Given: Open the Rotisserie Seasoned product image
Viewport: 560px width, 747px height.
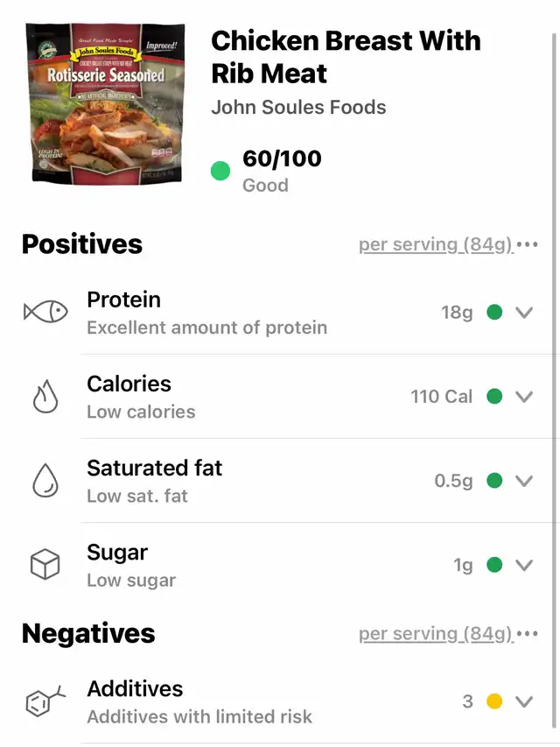Looking at the screenshot, I should coord(105,102).
